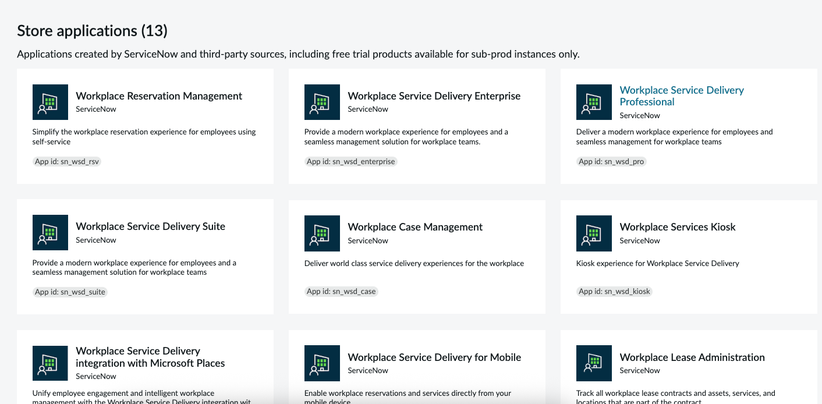Click the Workplace Case Management icon
This screenshot has height=404, width=822.
322,233
